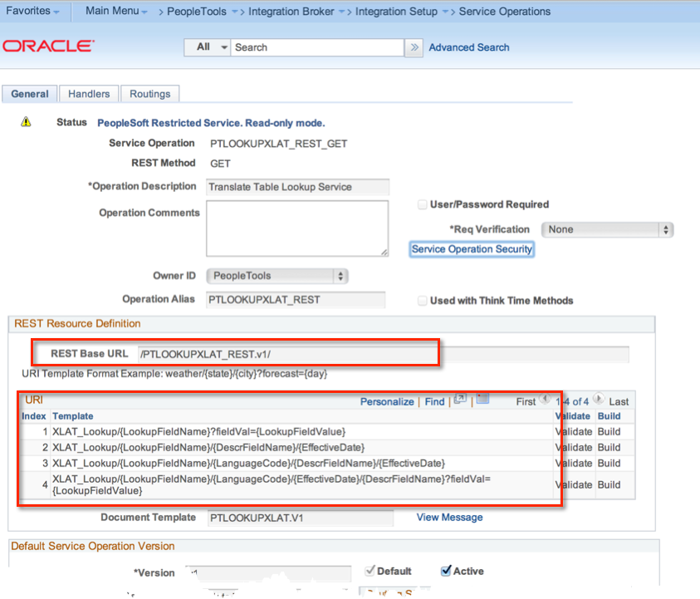Click Validate for URI index 2

(574, 447)
